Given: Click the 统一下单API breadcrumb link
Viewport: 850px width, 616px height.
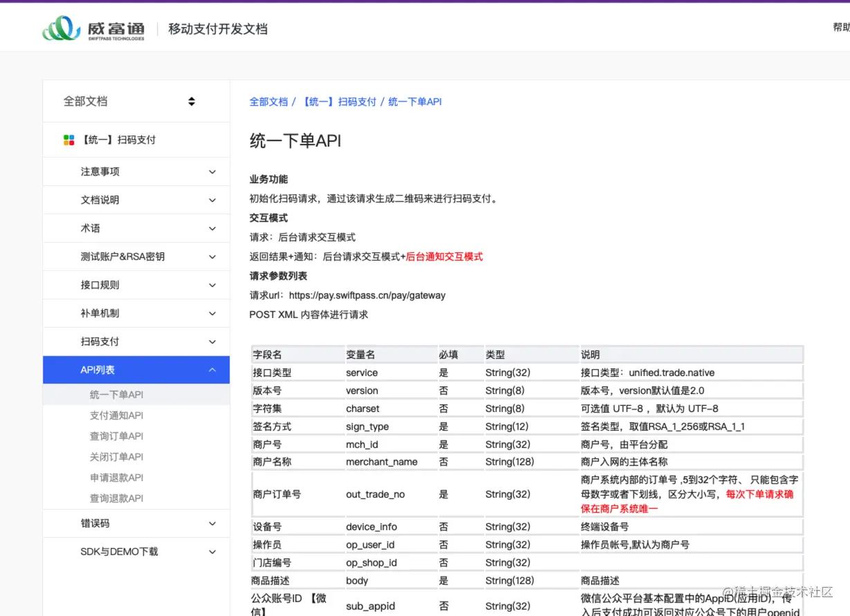Looking at the screenshot, I should (x=415, y=102).
